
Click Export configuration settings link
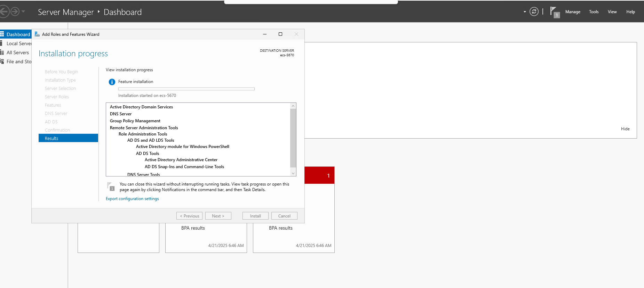[x=132, y=199]
